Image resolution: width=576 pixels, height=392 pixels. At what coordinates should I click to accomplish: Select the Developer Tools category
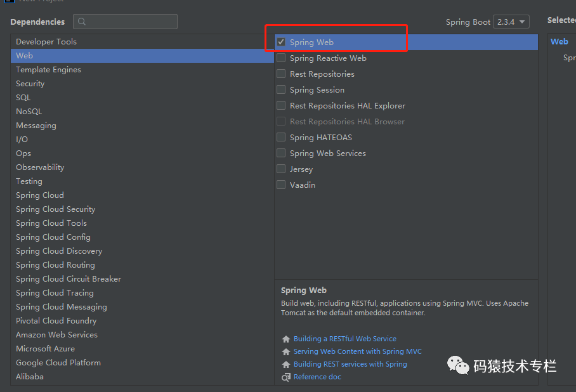142,41
